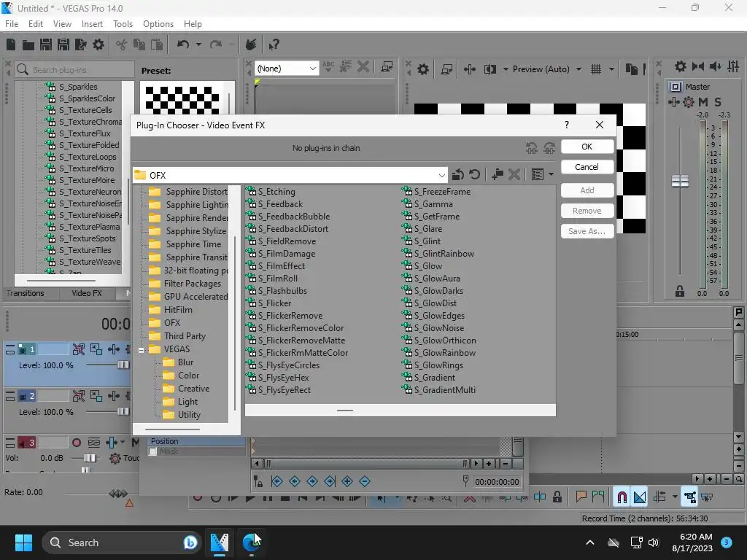Open Master bus audio properties gear icon
Screen dimensions: 747x560
pos(681,66)
